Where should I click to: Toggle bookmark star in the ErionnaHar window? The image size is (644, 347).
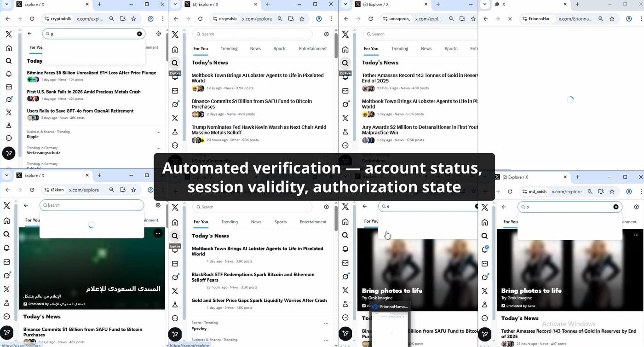click(612, 19)
